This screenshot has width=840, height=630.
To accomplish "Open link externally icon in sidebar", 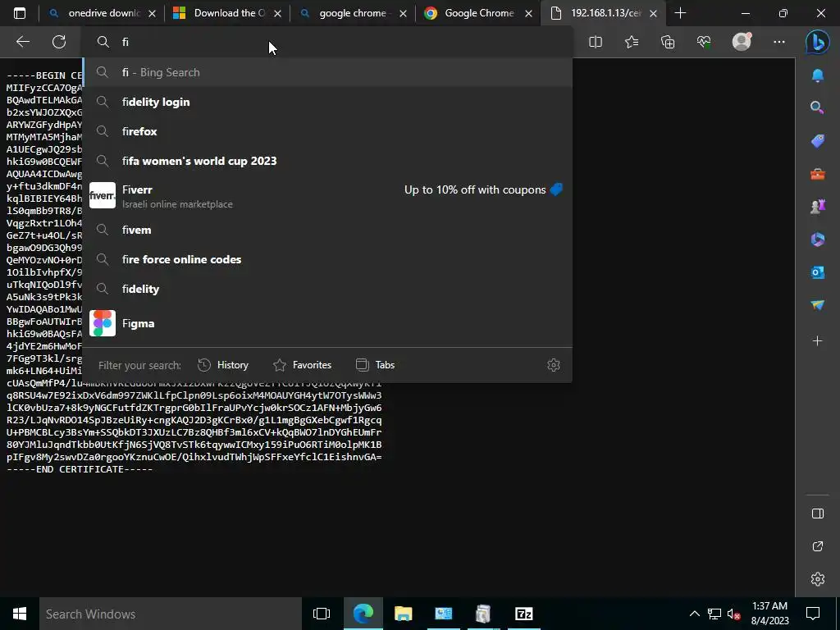I will click(x=818, y=546).
